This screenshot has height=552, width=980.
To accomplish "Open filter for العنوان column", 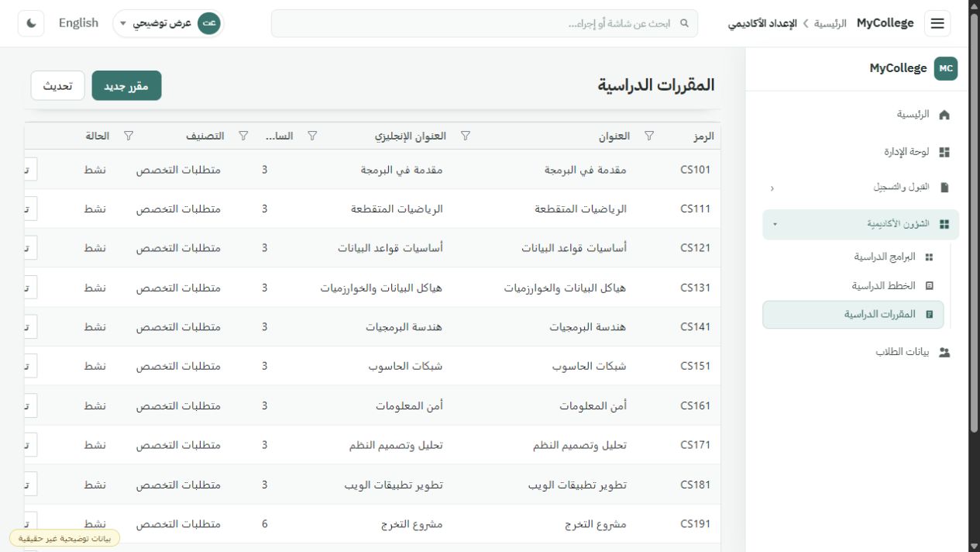I will 466,136.
